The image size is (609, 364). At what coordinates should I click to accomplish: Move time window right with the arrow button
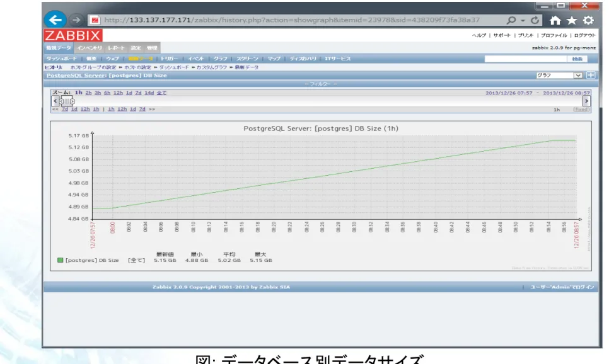click(586, 101)
